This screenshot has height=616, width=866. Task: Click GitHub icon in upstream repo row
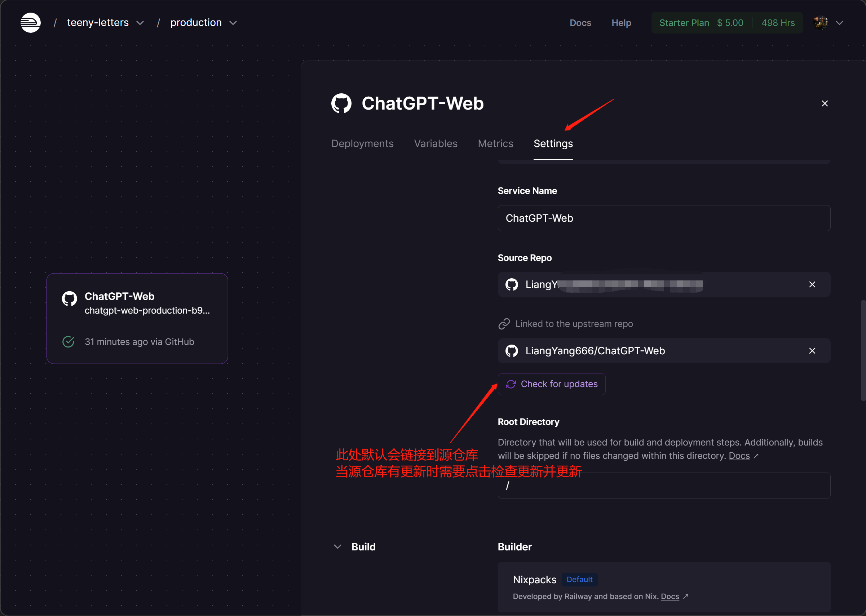tap(511, 351)
